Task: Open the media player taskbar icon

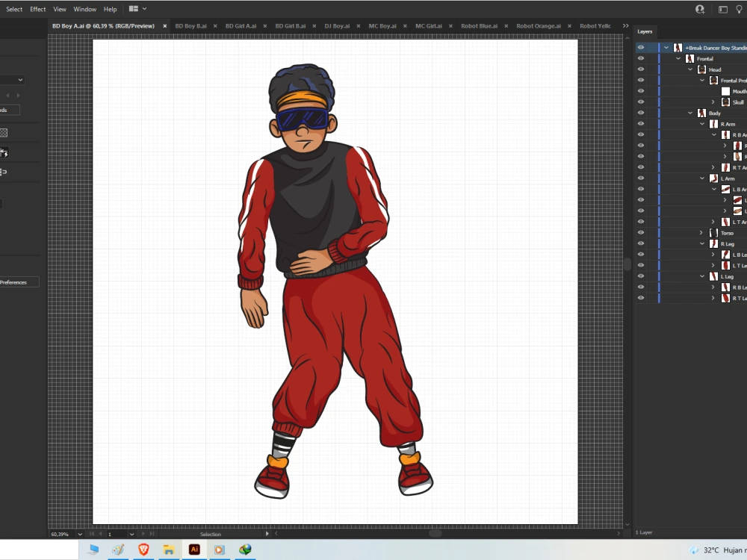Action: (219, 550)
